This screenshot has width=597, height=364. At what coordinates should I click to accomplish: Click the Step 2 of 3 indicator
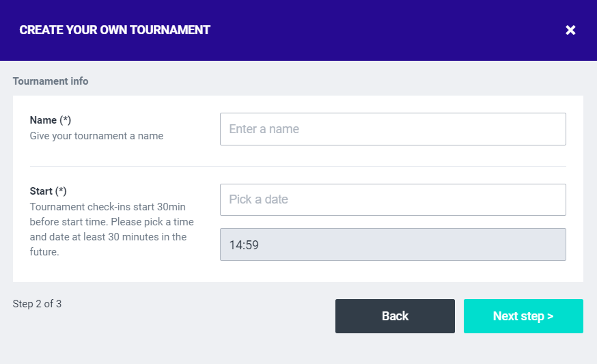coord(38,304)
